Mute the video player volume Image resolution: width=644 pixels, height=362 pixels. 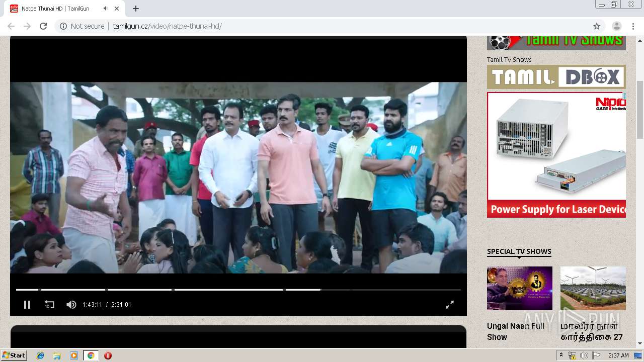(x=71, y=305)
